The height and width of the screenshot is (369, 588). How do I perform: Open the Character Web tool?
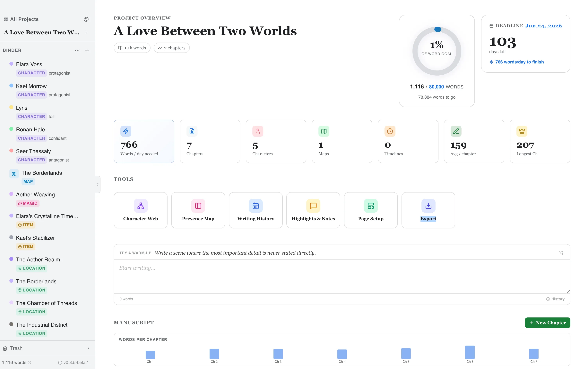(x=140, y=210)
